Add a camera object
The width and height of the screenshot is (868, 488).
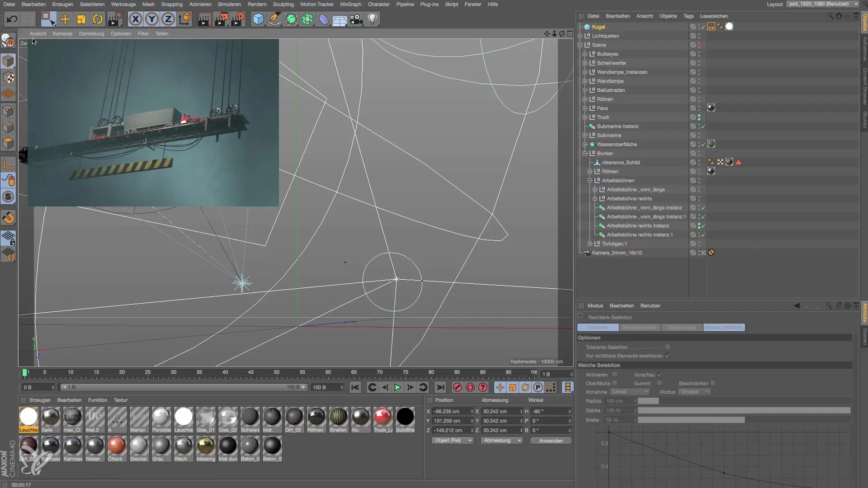pos(356,19)
